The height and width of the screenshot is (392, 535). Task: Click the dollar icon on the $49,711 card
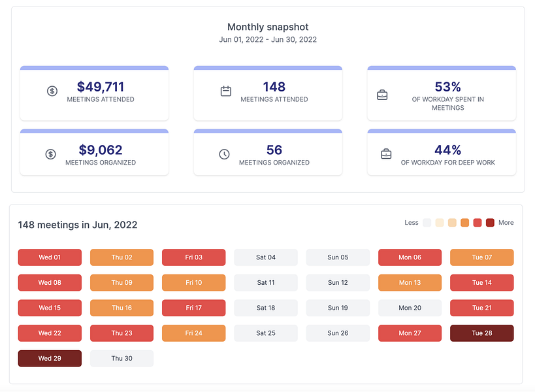[52, 91]
